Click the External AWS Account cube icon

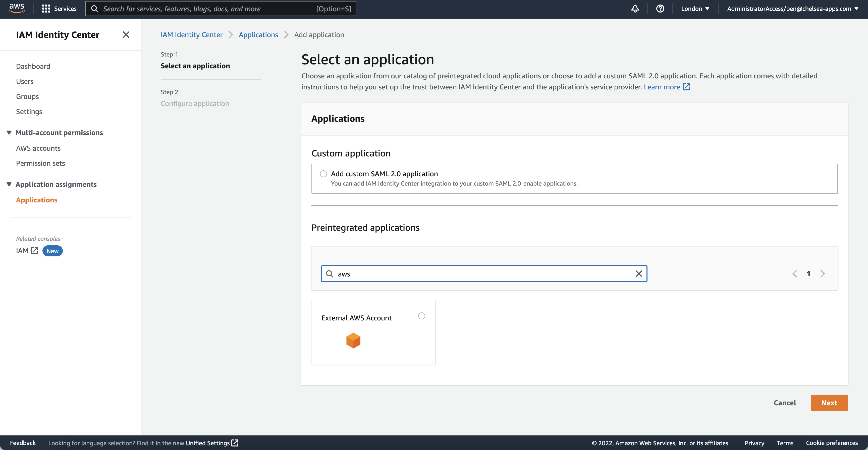(x=353, y=341)
